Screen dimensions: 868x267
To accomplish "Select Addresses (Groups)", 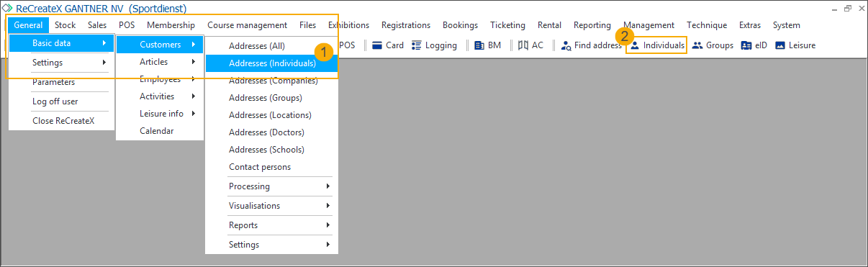I will click(x=271, y=98).
